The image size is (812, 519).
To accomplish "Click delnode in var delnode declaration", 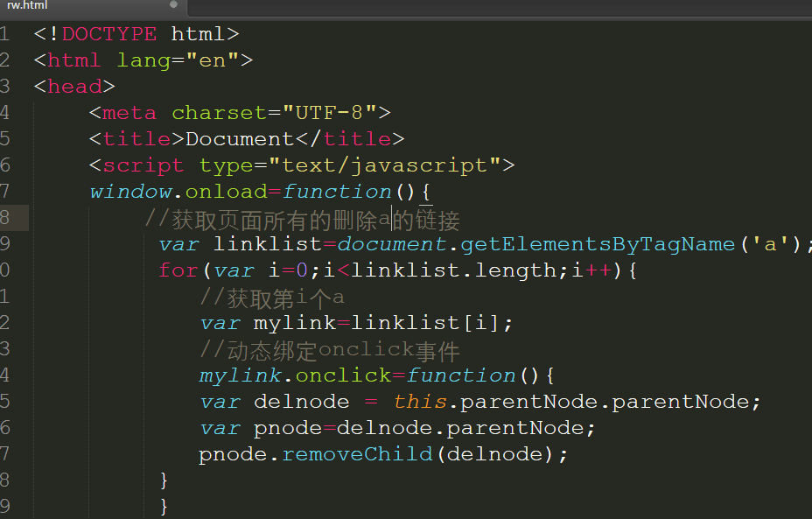I will coord(301,402).
